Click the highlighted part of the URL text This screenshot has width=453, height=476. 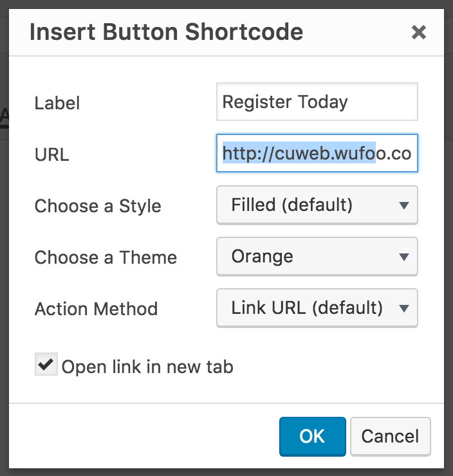tap(299, 153)
